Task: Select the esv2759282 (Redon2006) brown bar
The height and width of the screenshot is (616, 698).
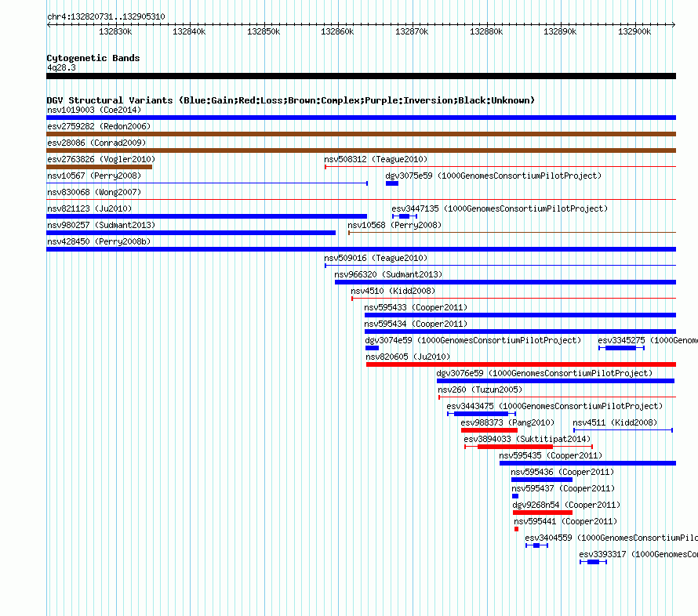Action: [361, 134]
